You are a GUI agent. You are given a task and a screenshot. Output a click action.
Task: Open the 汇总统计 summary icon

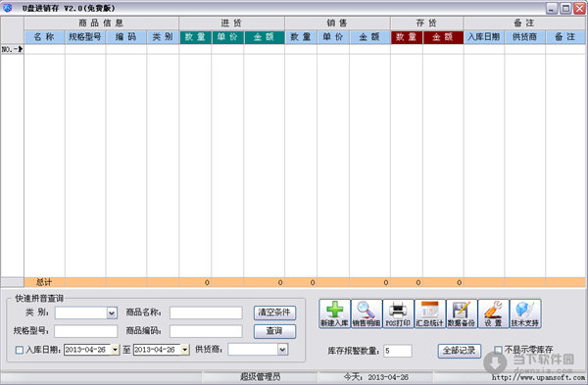click(x=430, y=313)
